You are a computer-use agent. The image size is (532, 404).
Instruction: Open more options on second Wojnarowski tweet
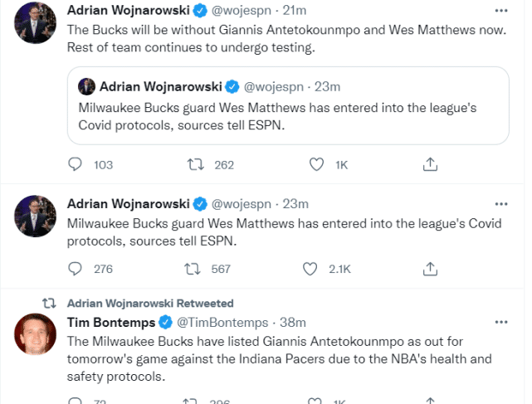click(500, 203)
